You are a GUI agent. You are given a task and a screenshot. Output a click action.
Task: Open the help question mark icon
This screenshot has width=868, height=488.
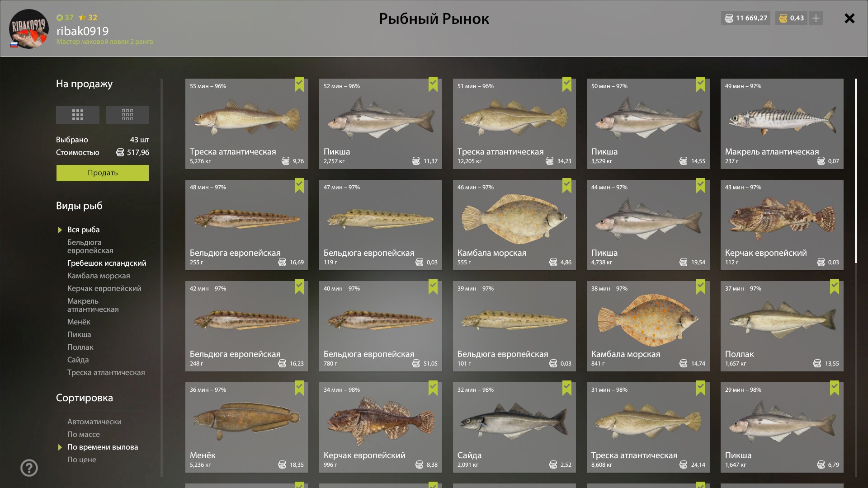29,468
